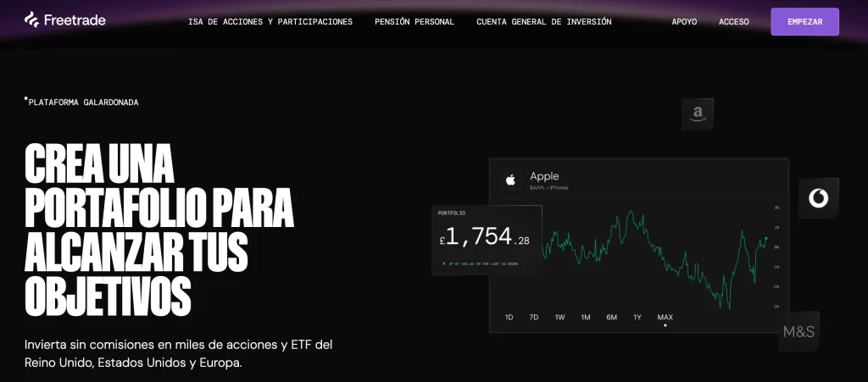Click the Apple stock name text
The image size is (868, 382).
[x=544, y=176]
